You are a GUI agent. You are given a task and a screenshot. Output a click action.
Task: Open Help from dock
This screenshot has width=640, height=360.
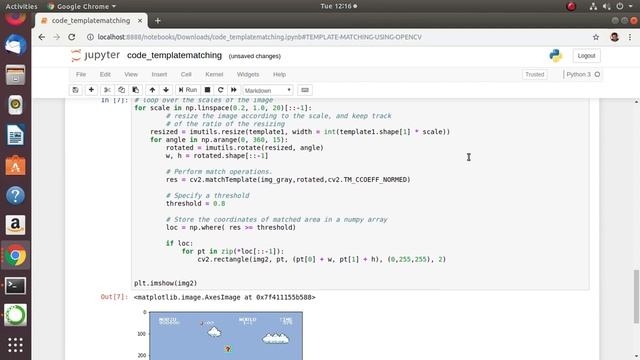click(16, 196)
